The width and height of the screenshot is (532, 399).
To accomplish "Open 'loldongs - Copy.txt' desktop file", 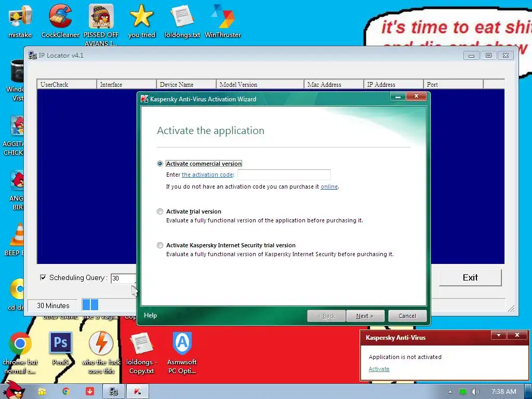I will [x=141, y=353].
